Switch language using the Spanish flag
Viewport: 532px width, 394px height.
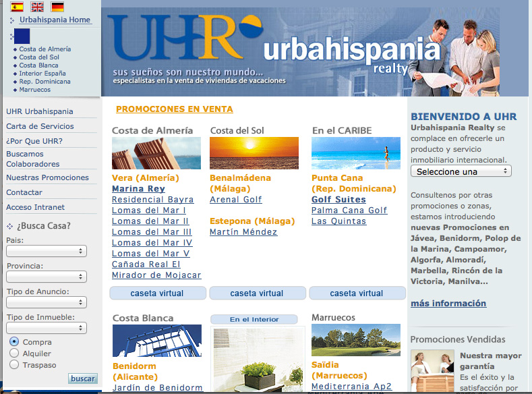pyautogui.click(x=17, y=7)
